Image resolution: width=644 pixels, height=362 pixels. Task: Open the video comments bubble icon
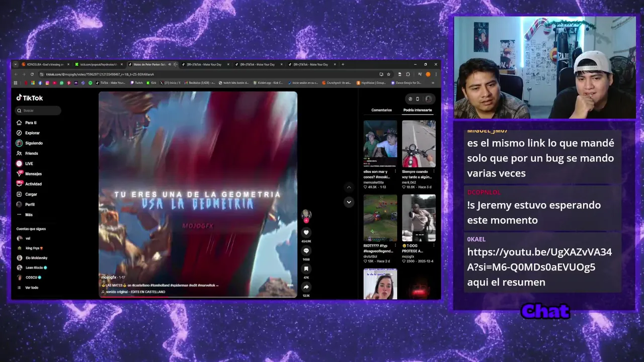[x=306, y=250]
